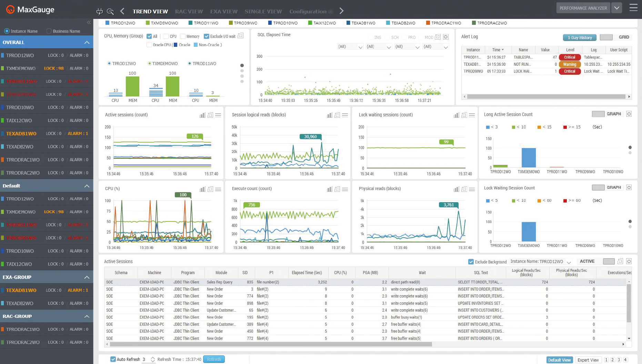Switch to the RAC VIEW tab
642x364 pixels.
tap(189, 11)
